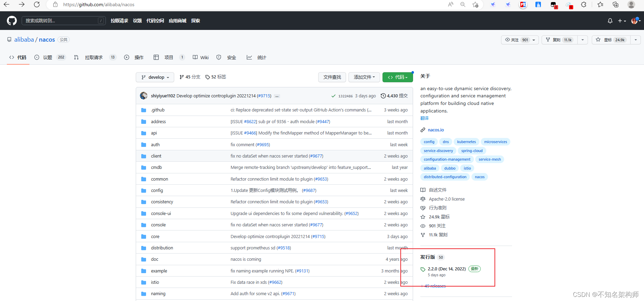644x301 pixels.
Task: Select the spring-cloud topic tag
Action: pyautogui.click(x=472, y=151)
